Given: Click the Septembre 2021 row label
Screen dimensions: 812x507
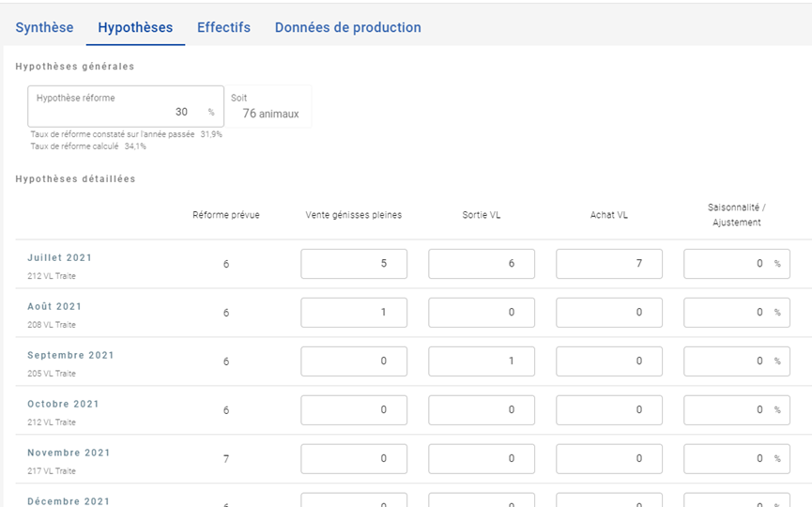Looking at the screenshot, I should 70,355.
